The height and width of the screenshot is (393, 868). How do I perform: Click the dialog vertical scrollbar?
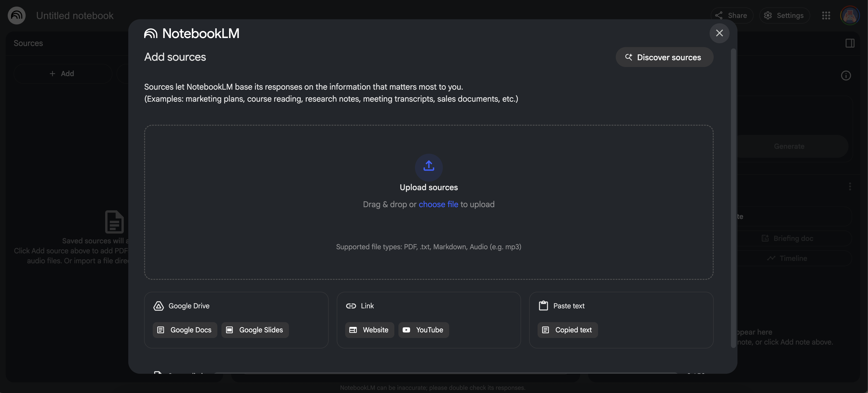click(x=733, y=199)
